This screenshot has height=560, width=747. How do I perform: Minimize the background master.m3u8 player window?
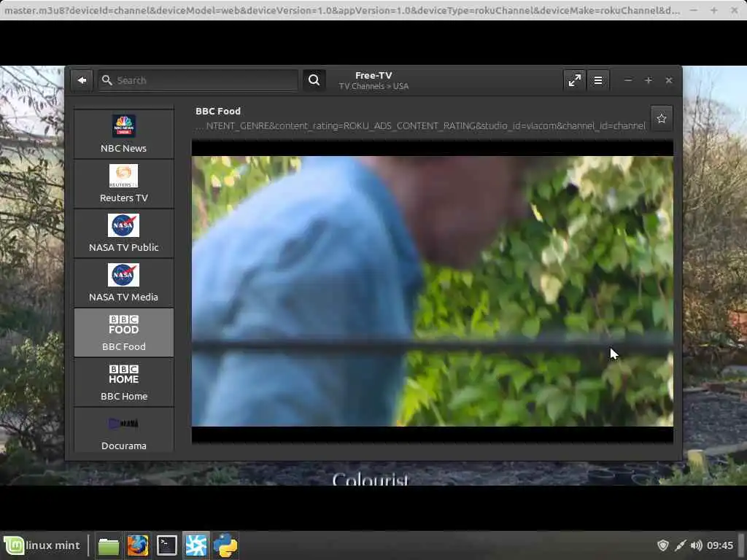694,10
